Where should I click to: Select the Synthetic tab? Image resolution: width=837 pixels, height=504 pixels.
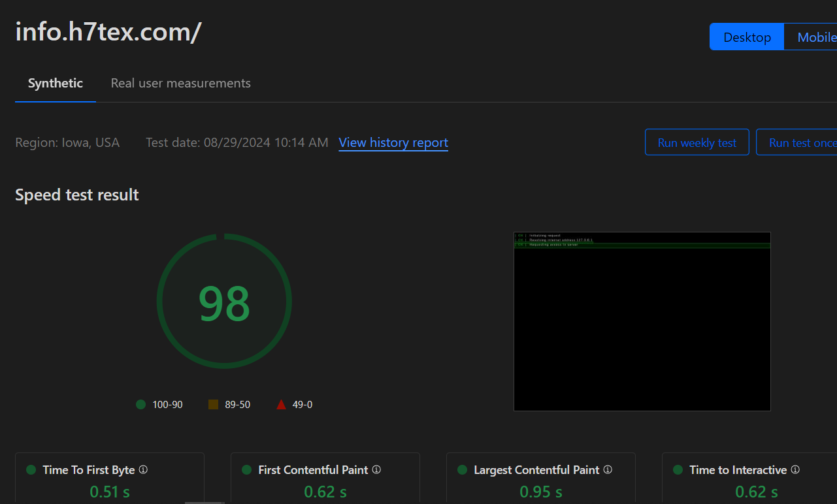click(56, 84)
